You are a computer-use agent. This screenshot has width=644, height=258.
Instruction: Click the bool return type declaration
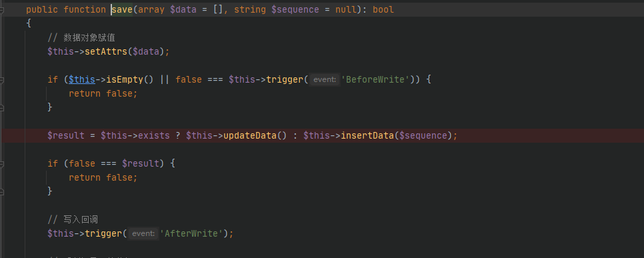click(383, 10)
